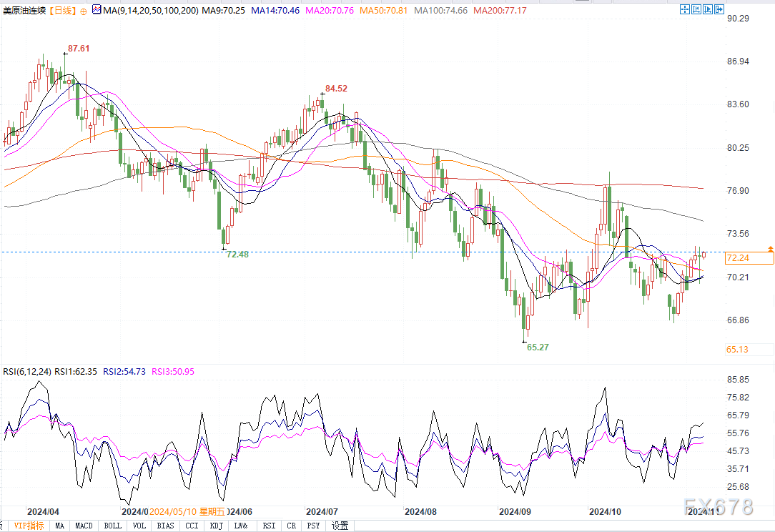The height and width of the screenshot is (532, 775).
Task: Open the 设置 settings tab
Action: tap(340, 526)
